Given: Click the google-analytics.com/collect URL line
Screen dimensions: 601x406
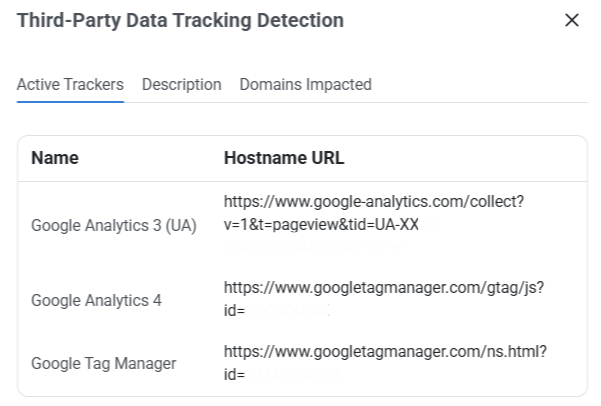Looking at the screenshot, I should point(374,202).
